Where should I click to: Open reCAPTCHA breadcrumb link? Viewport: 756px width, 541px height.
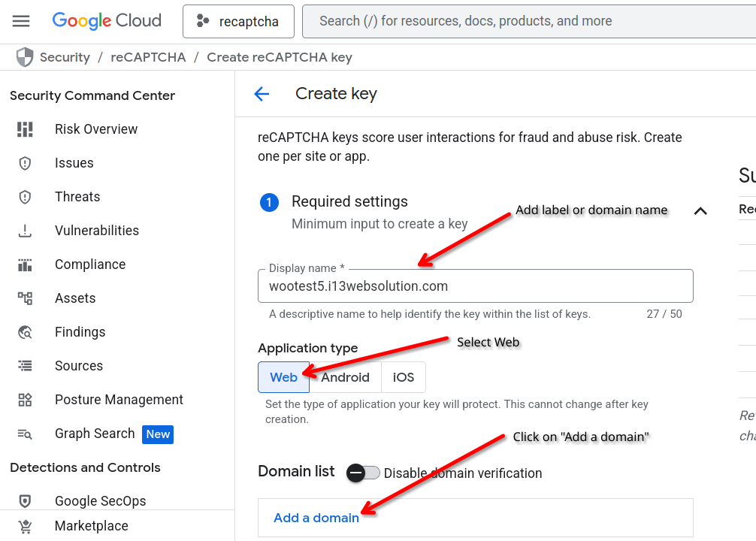[x=148, y=57]
